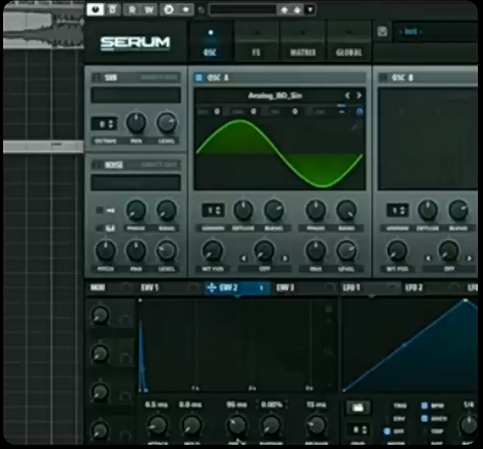Click the ENV 2 modulation drag crosshair icon
The width and height of the screenshot is (483, 449).
[212, 287]
